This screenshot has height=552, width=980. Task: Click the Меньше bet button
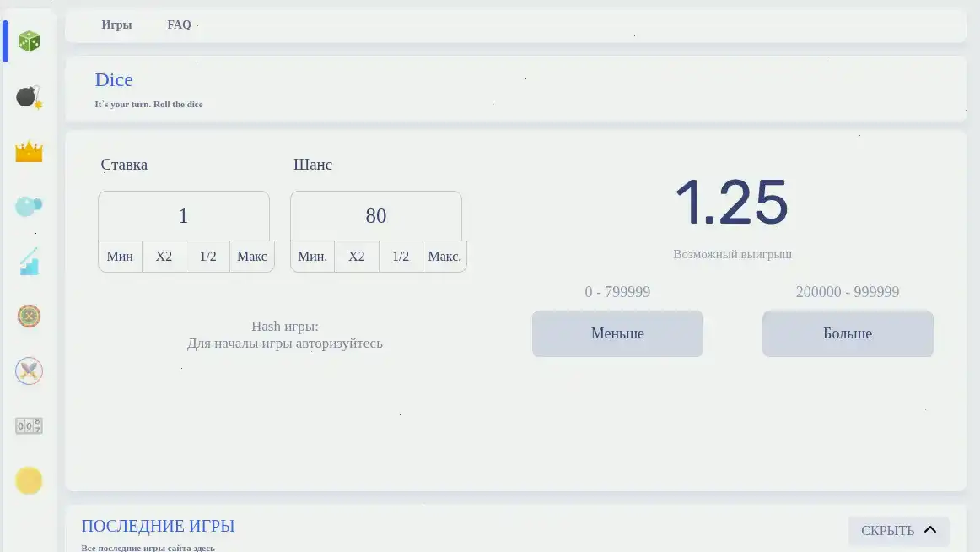[617, 333]
